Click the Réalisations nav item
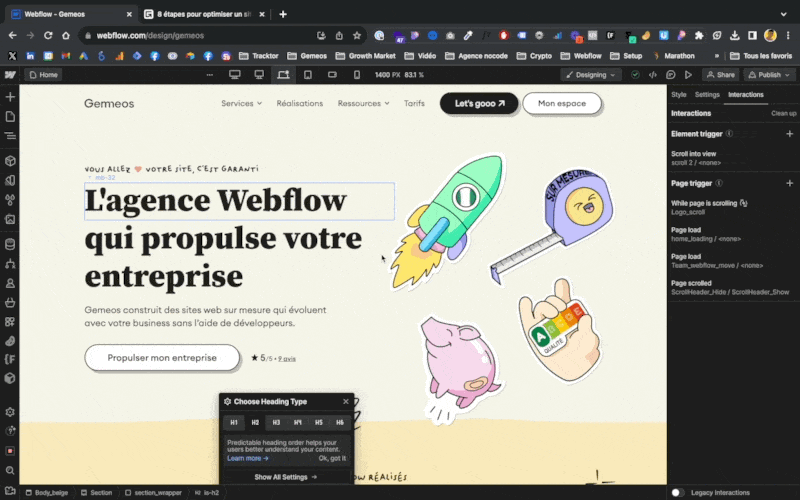The height and width of the screenshot is (500, 800). [299, 103]
